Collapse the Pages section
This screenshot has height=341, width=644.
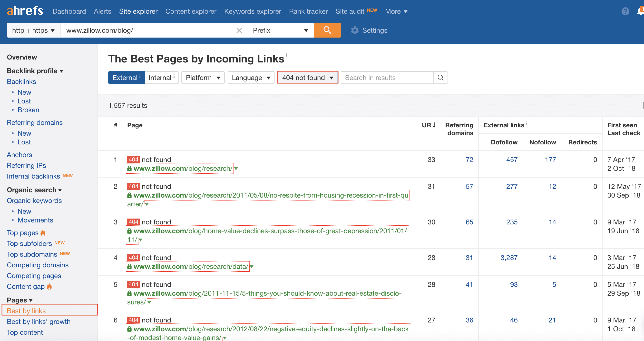point(20,300)
